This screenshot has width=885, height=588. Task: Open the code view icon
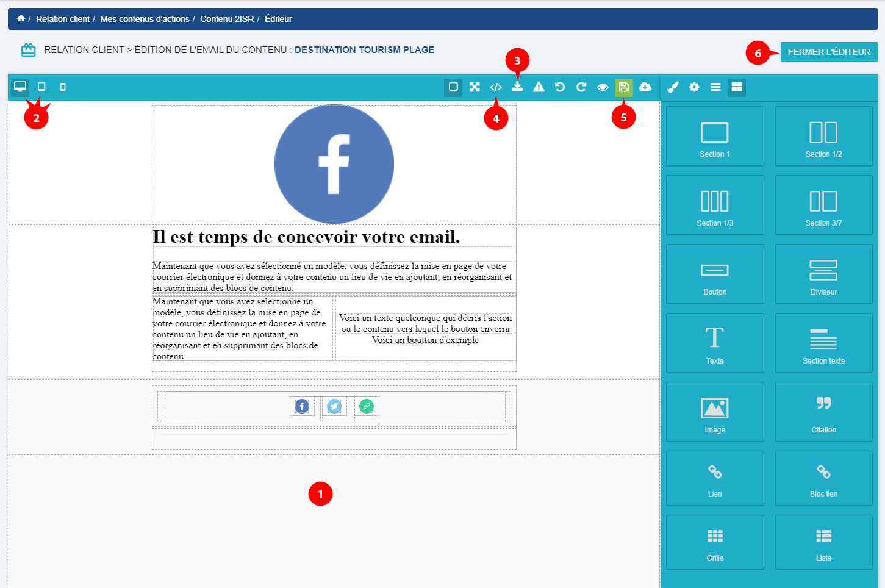point(496,87)
